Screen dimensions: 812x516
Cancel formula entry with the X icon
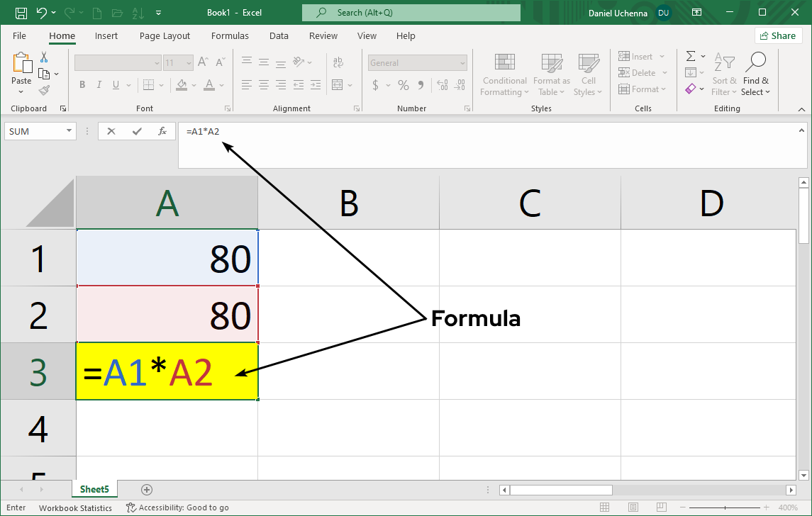click(x=111, y=131)
